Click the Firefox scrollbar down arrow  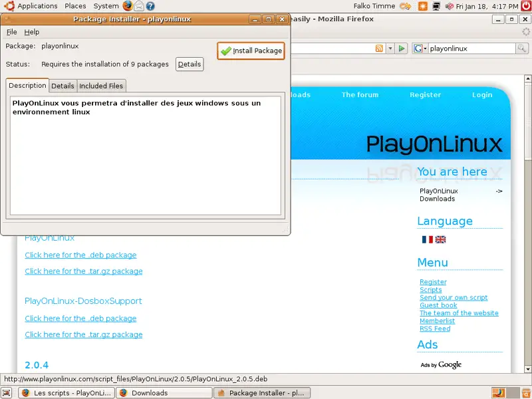tap(527, 369)
